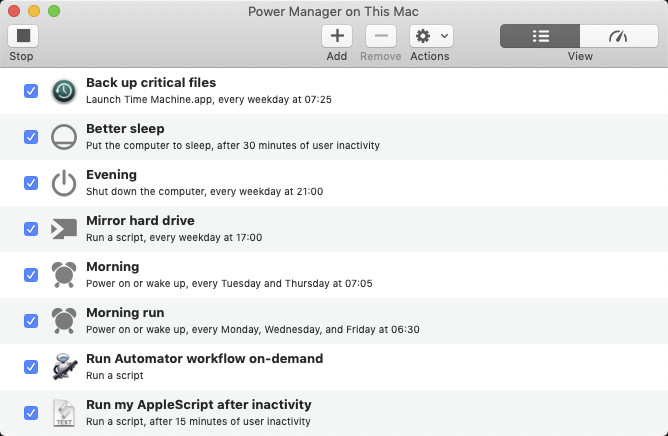Click the sleep icon for Better sleep
The height and width of the screenshot is (436, 668).
coord(64,137)
